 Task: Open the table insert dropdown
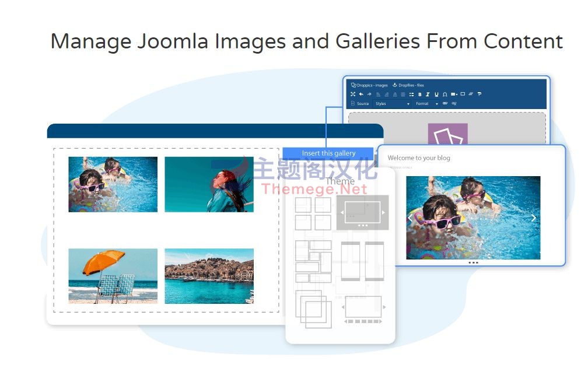pos(454,94)
